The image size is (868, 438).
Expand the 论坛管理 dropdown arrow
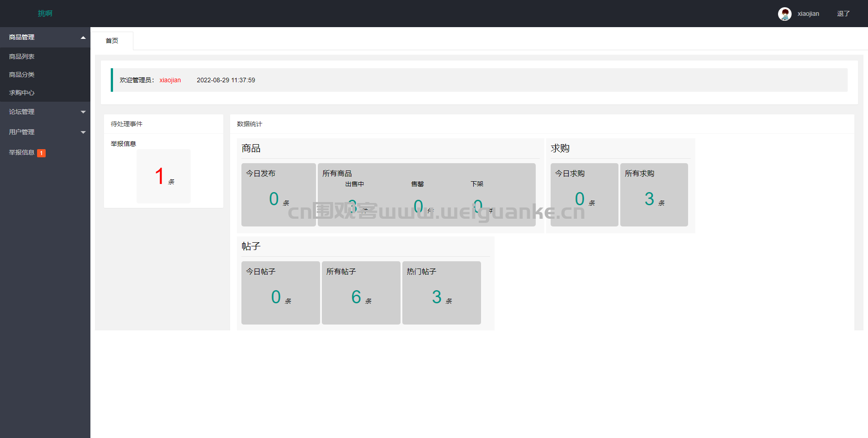point(83,112)
